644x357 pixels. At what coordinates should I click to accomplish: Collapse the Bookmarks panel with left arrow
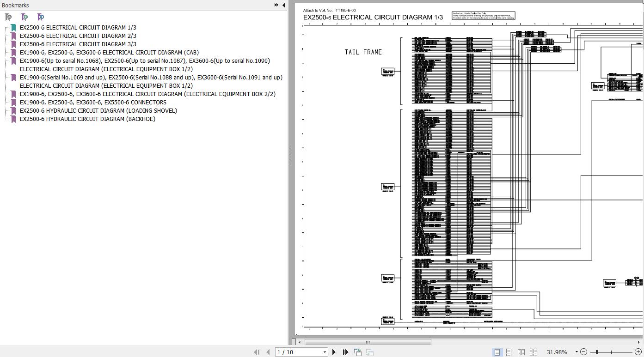(x=283, y=5)
